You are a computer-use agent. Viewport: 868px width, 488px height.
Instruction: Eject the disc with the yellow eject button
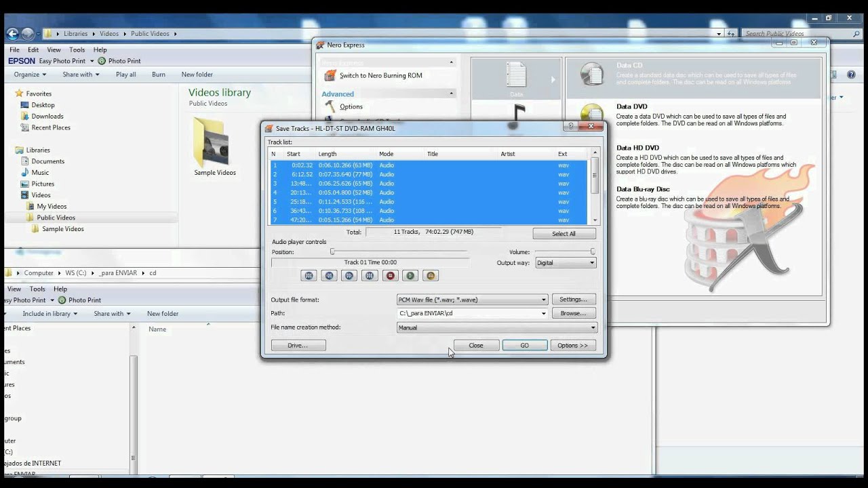click(431, 276)
